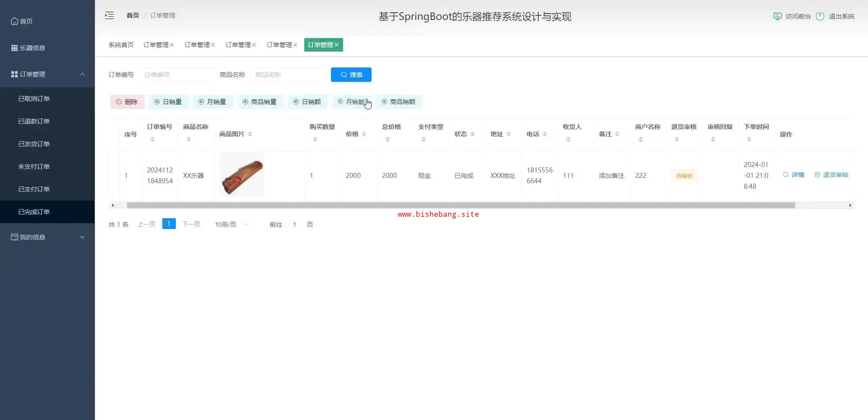Sort by the 订单编号 column header arrows
This screenshot has height=420, width=868.
pos(152,139)
